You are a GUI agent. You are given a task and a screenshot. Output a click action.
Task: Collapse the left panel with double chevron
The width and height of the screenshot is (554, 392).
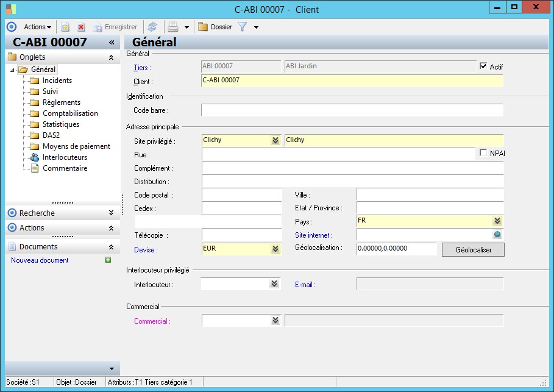click(112, 42)
